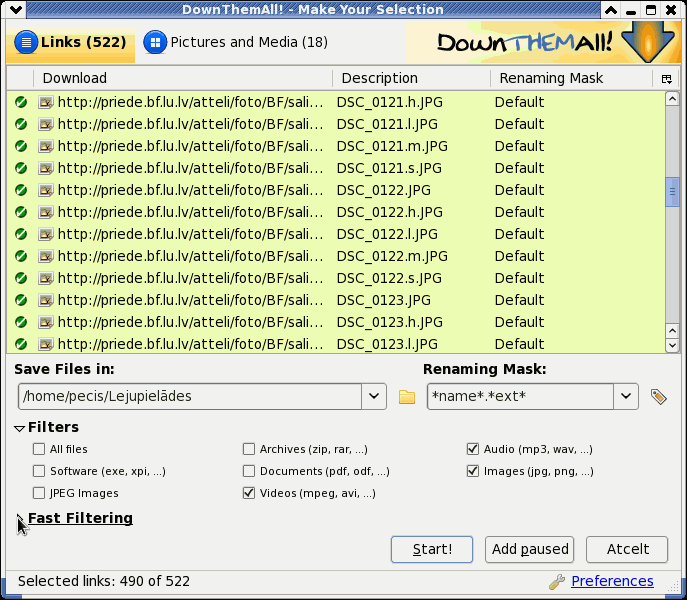Uncheck the Audio (mp3, wav) filter
This screenshot has height=600, width=687.
473,449
